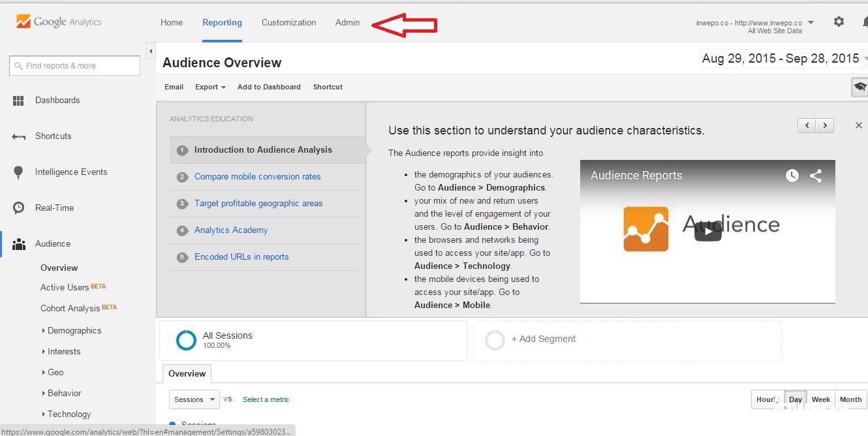Open Cohort Analysis report
The height and width of the screenshot is (436, 868).
pyautogui.click(x=70, y=309)
